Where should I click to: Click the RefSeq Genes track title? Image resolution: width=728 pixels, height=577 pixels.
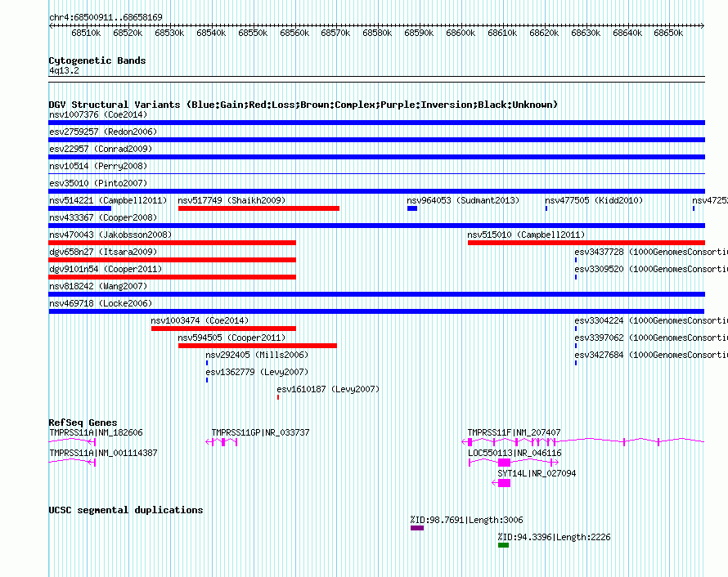point(83,423)
